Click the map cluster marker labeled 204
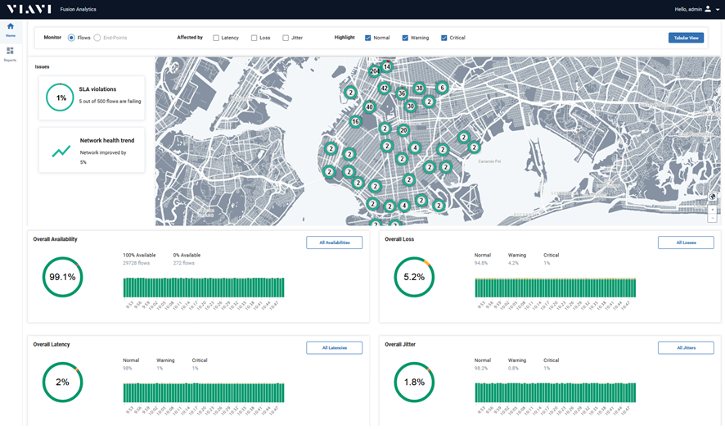 click(374, 71)
